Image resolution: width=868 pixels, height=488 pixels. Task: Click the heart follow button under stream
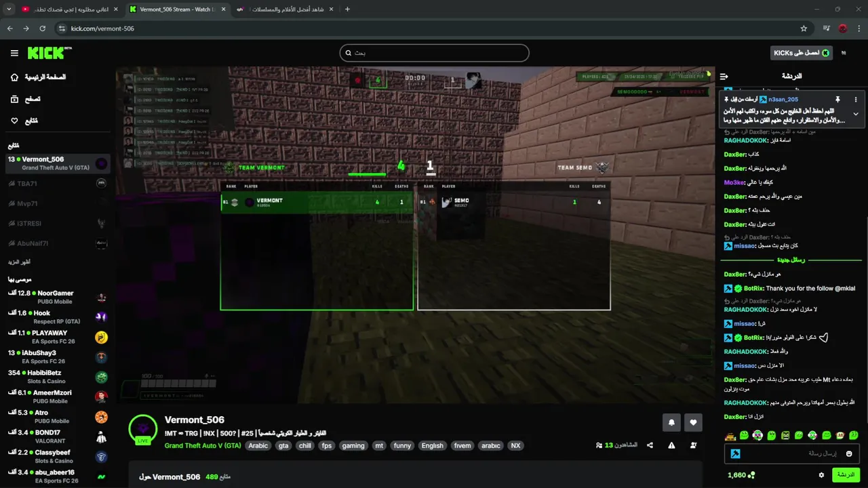point(693,422)
